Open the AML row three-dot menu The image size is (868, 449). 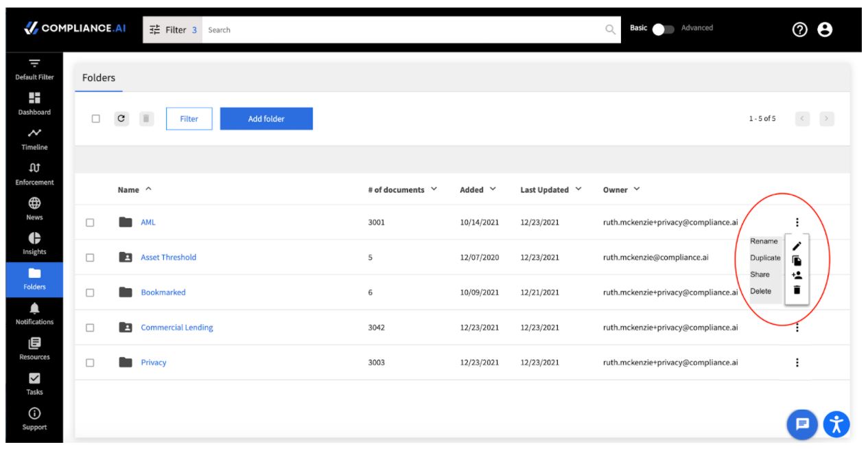click(x=797, y=222)
